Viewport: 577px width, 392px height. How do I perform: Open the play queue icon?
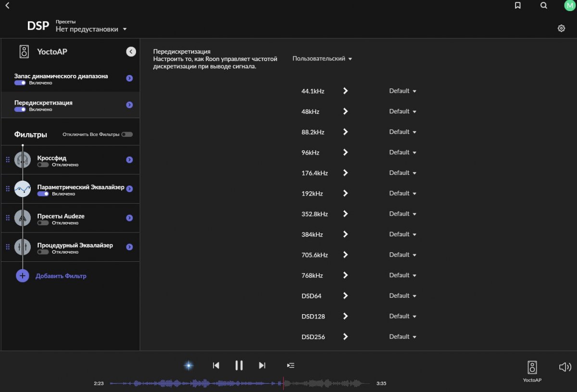tap(290, 366)
